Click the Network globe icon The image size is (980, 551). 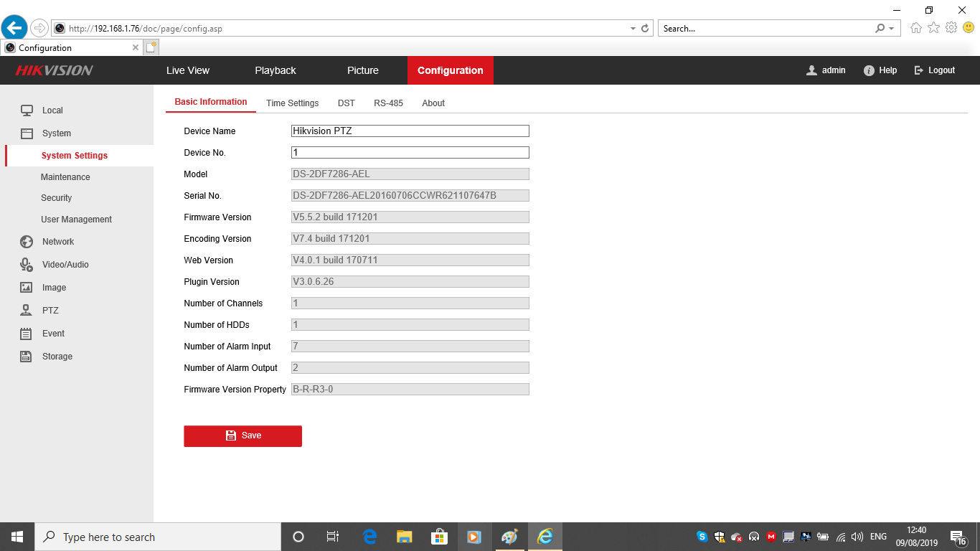click(x=27, y=242)
